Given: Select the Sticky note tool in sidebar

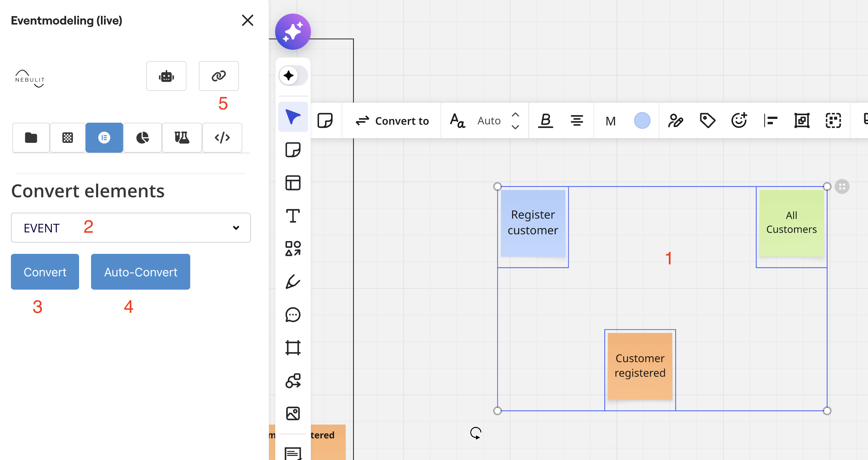Looking at the screenshot, I should tap(293, 150).
